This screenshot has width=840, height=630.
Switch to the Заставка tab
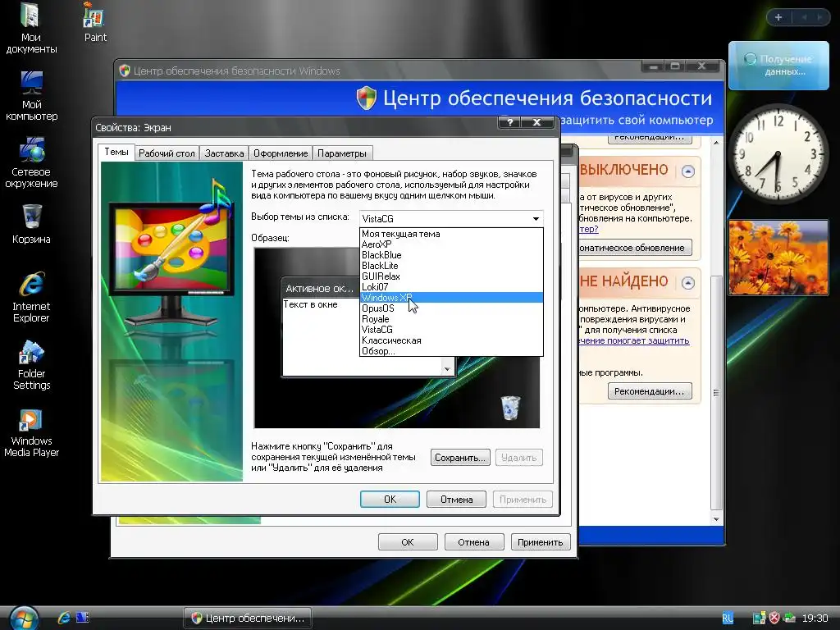pos(224,153)
